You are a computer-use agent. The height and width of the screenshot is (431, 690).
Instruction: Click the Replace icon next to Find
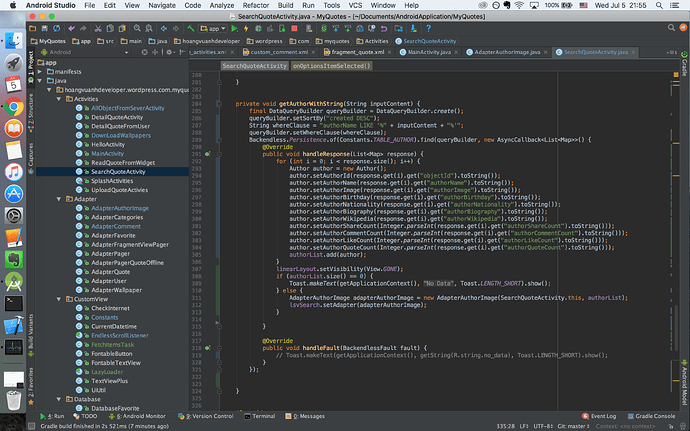point(149,28)
